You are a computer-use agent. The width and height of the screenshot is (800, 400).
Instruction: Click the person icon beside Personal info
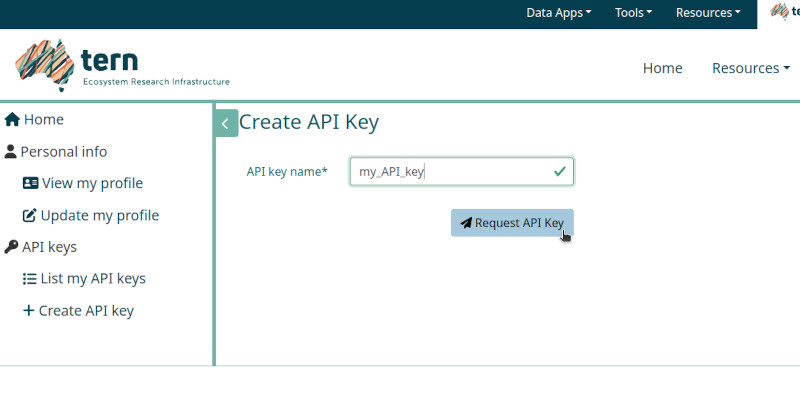pyautogui.click(x=10, y=152)
